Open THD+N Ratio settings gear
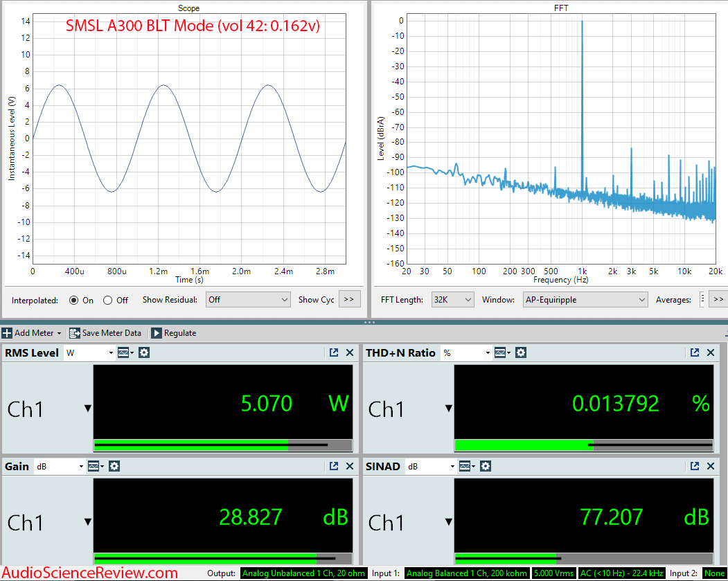The image size is (728, 581). pos(521,352)
